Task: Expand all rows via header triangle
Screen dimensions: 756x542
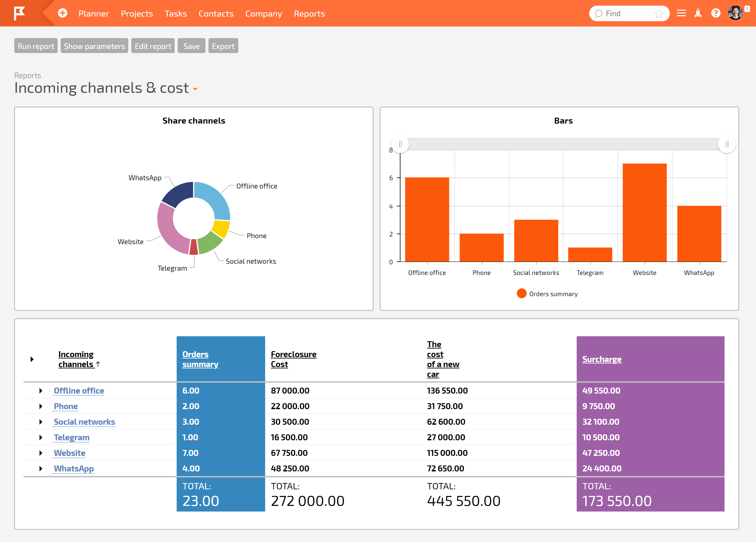Action: [32, 359]
